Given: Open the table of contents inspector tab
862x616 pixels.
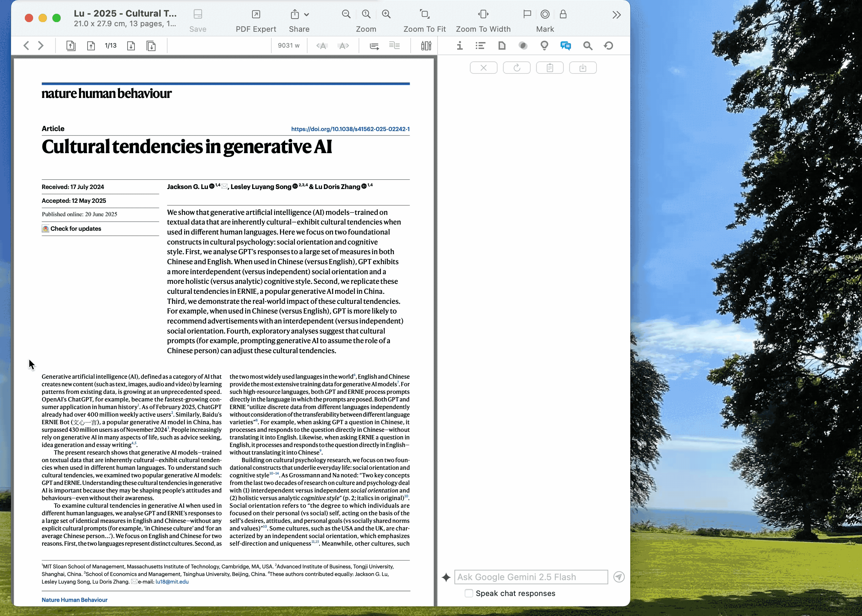Looking at the screenshot, I should point(481,46).
